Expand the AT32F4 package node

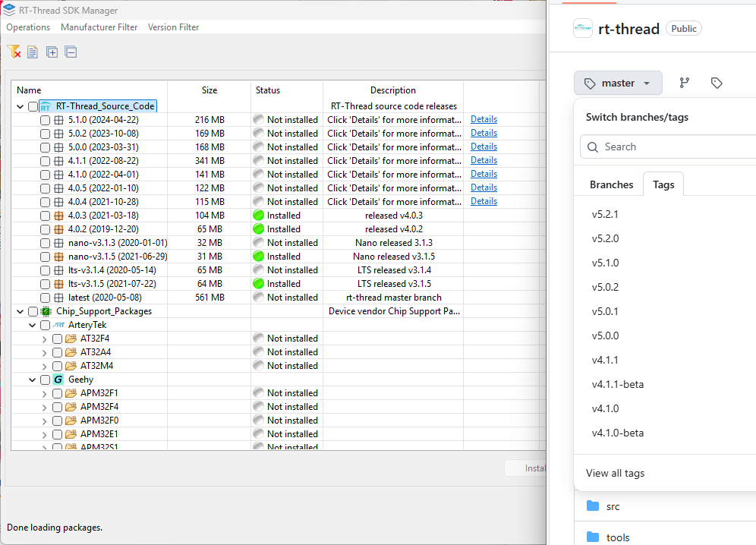[45, 338]
